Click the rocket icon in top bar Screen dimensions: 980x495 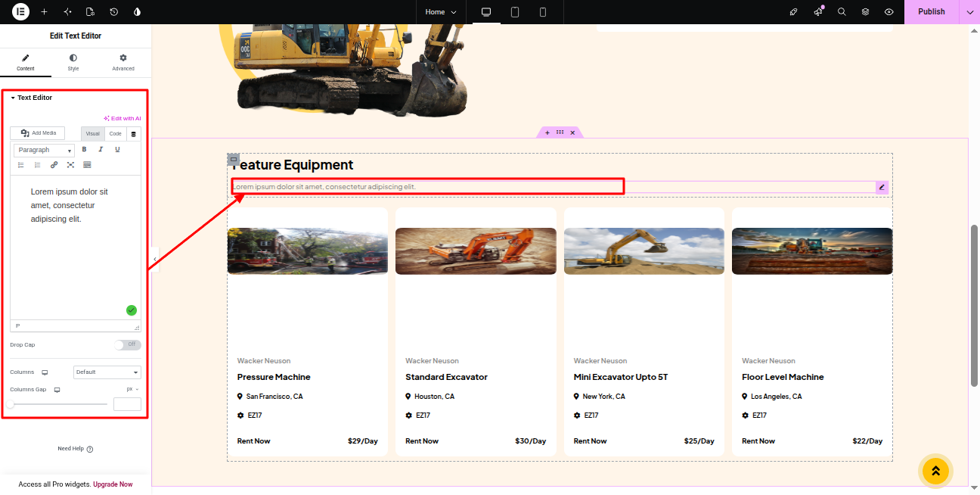click(x=793, y=12)
